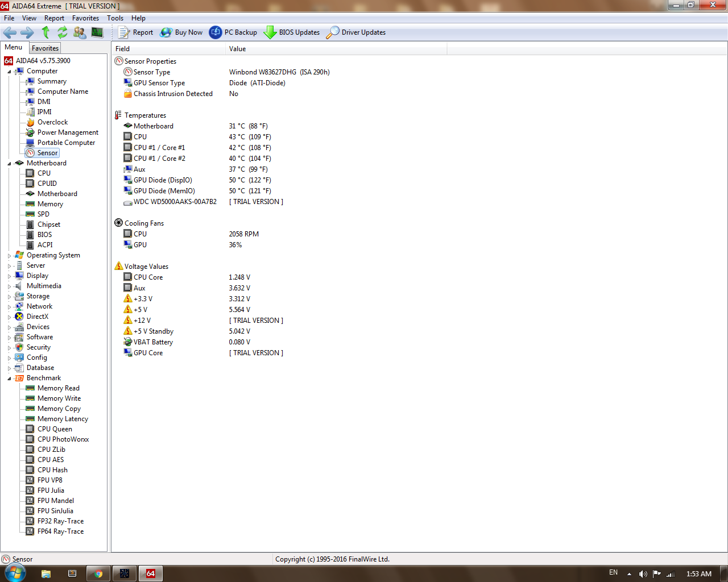Expand the Storage node
Screen dimensions: 728x582
pos(9,297)
